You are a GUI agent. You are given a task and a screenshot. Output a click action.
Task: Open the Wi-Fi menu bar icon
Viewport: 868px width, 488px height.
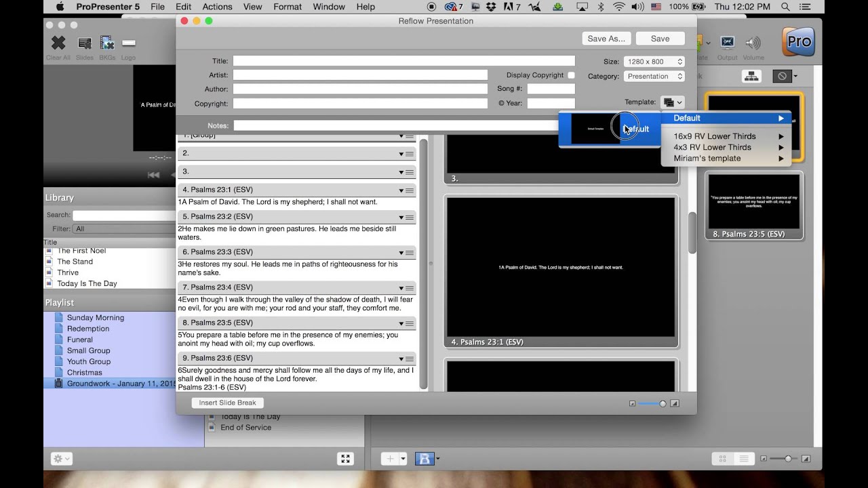(x=618, y=7)
